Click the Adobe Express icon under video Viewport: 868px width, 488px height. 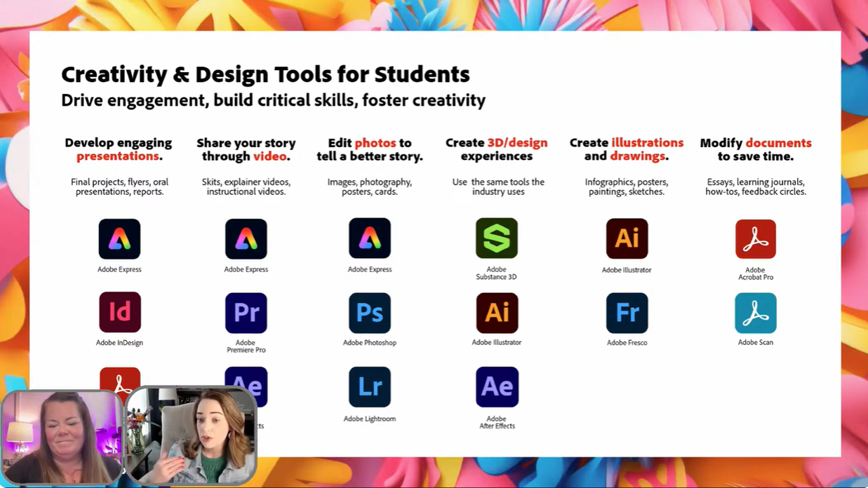(246, 238)
